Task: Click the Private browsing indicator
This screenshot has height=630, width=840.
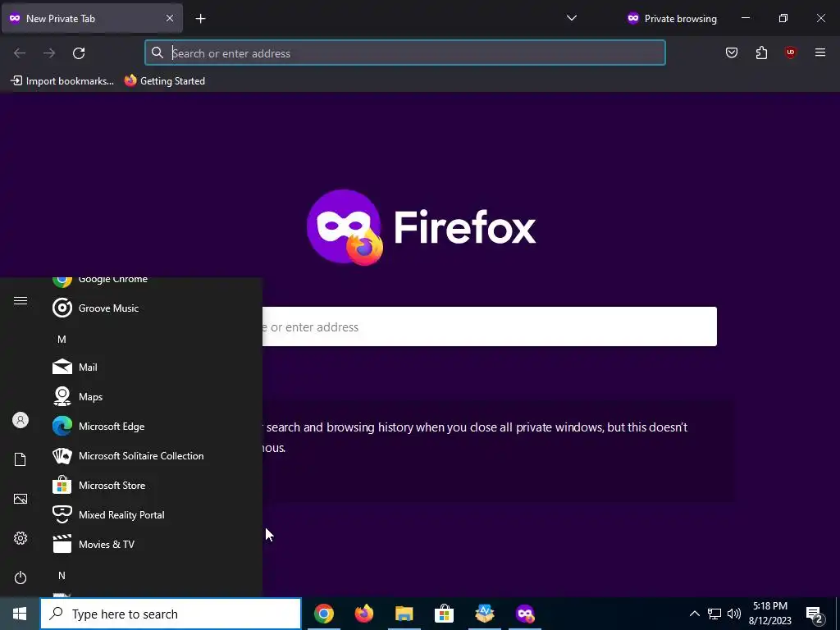Action: click(x=672, y=18)
